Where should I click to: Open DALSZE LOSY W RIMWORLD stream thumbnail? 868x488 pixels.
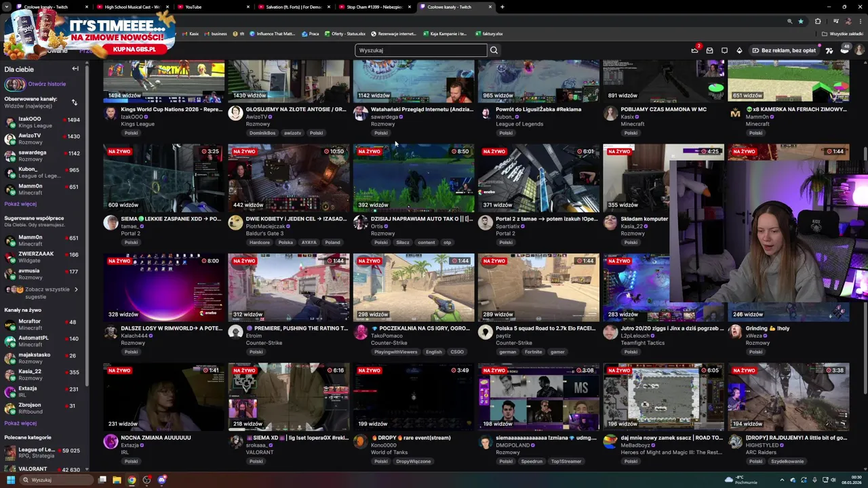pos(163,287)
